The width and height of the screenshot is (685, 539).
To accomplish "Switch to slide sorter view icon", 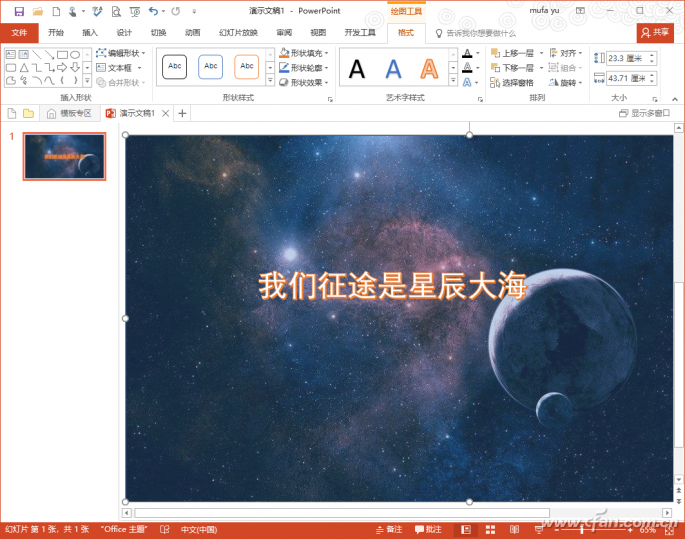I will pos(491,530).
